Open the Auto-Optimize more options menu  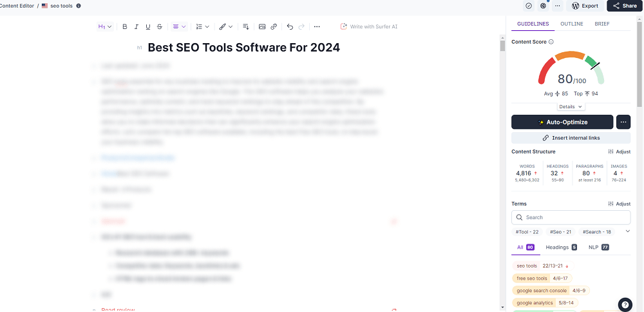[x=623, y=122]
